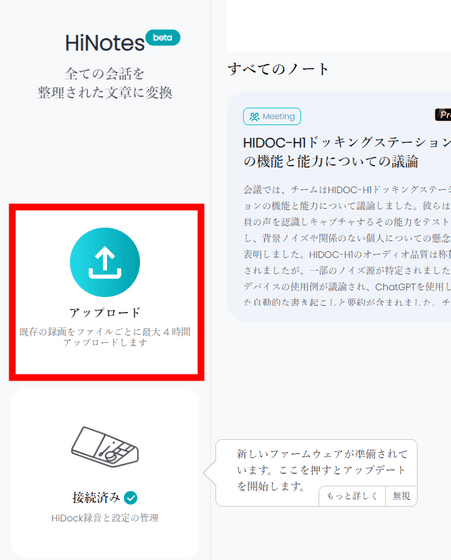The width and height of the screenshot is (451, 560).
Task: Open the アップロード card label
Action: pos(105,312)
